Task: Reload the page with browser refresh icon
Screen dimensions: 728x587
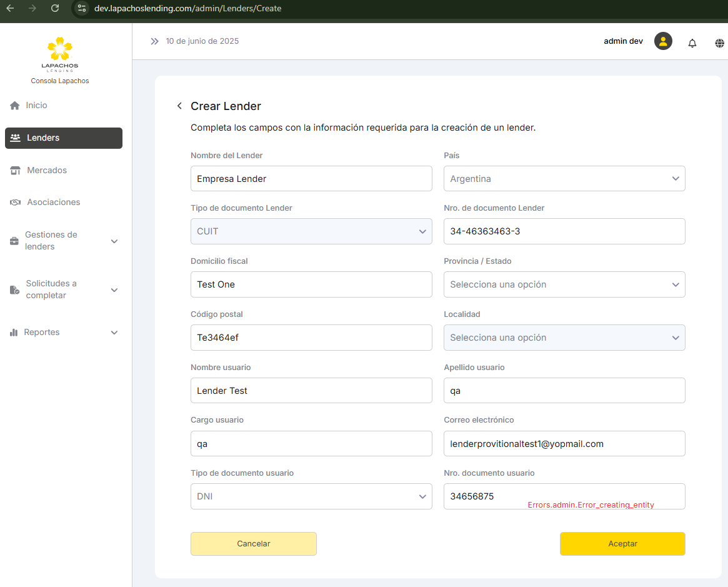Action: coord(55,8)
